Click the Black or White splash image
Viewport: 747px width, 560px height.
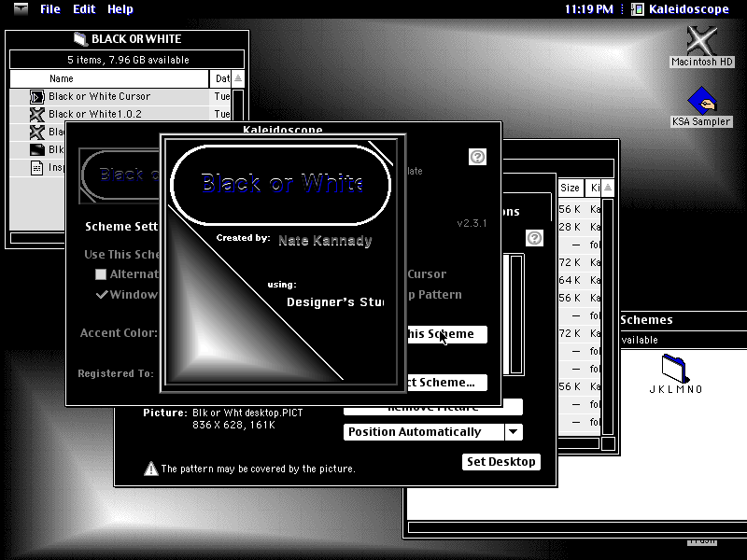[x=283, y=263]
